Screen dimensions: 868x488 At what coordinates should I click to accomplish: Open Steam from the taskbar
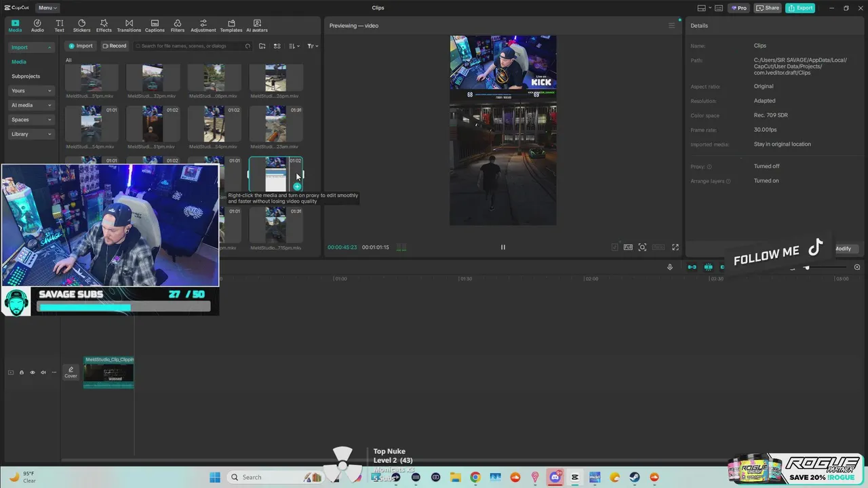(635, 477)
